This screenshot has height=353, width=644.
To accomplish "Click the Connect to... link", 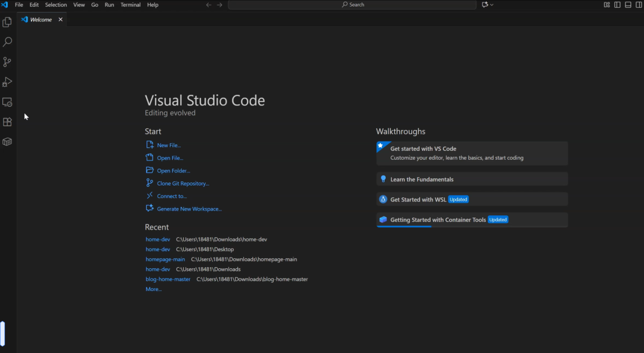I will 172,196.
